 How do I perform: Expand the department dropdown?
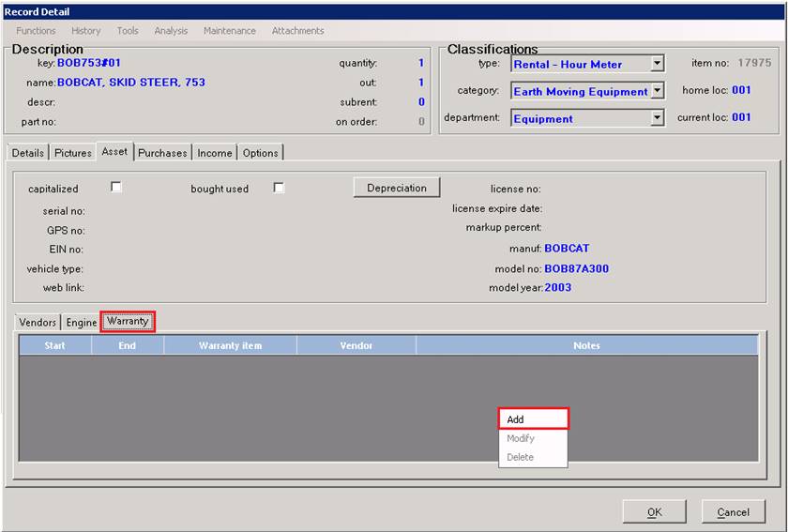[657, 118]
